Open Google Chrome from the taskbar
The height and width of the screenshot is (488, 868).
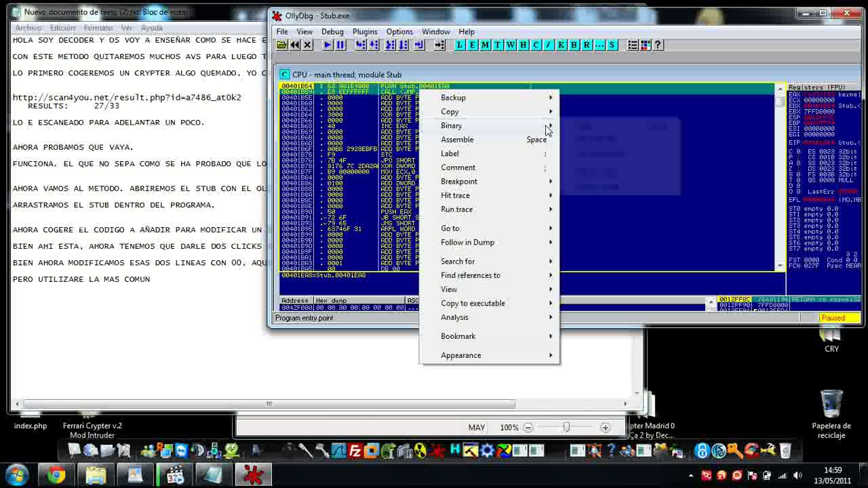(56, 475)
